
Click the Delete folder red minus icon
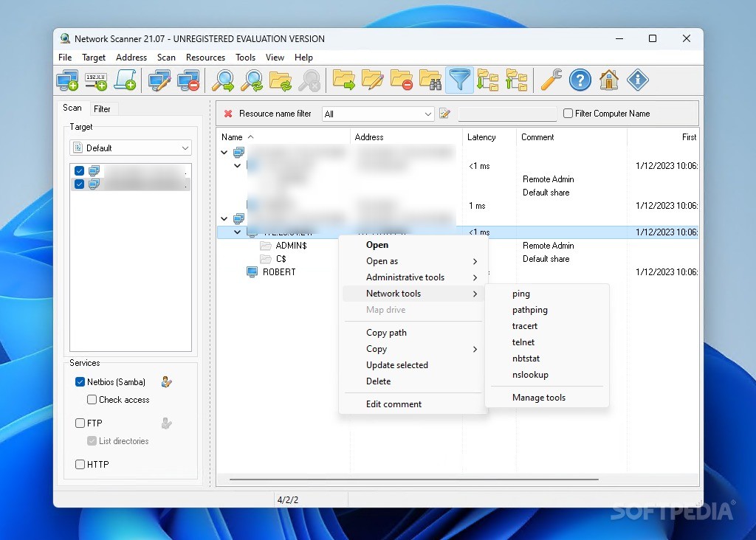click(x=402, y=80)
